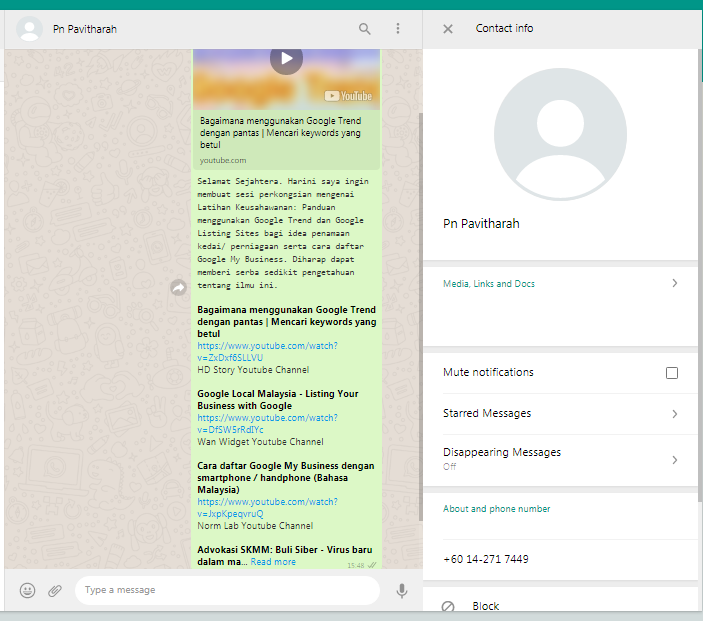The image size is (703, 621).
Task: Click the Disappearing Messages row label
Action: tap(502, 452)
